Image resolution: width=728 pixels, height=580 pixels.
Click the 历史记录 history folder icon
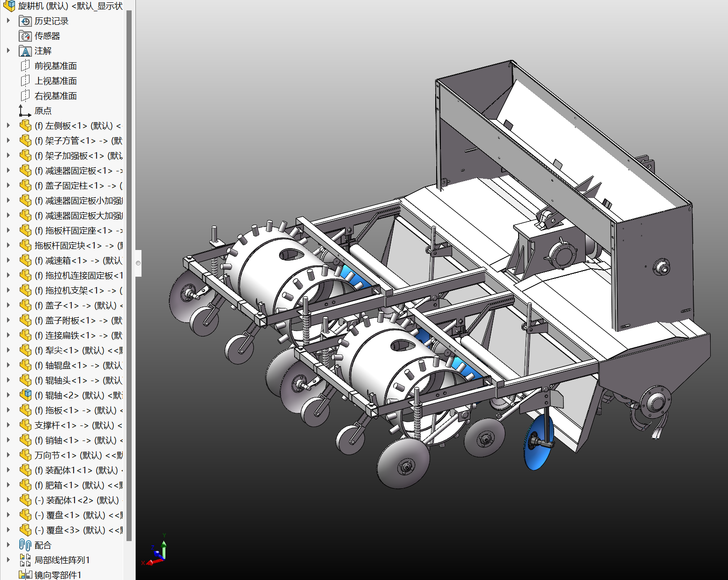click(25, 21)
